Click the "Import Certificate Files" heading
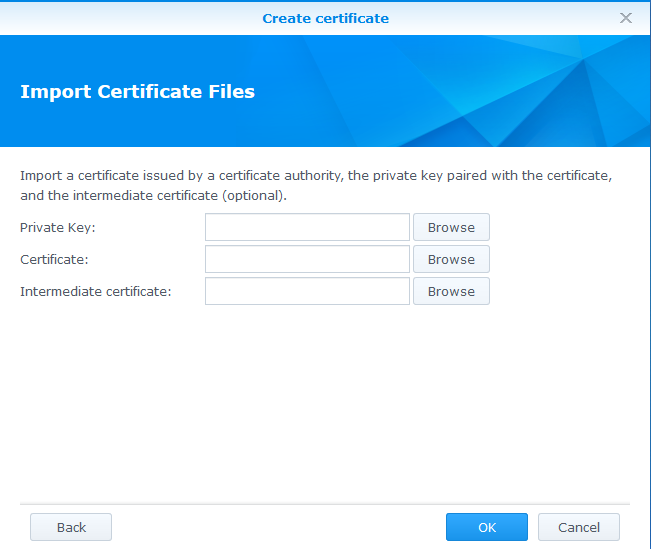This screenshot has height=549, width=651. coord(137,92)
